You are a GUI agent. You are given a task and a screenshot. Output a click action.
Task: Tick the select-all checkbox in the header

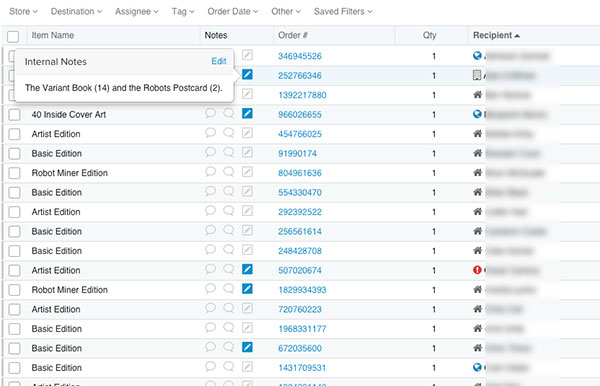(x=13, y=37)
